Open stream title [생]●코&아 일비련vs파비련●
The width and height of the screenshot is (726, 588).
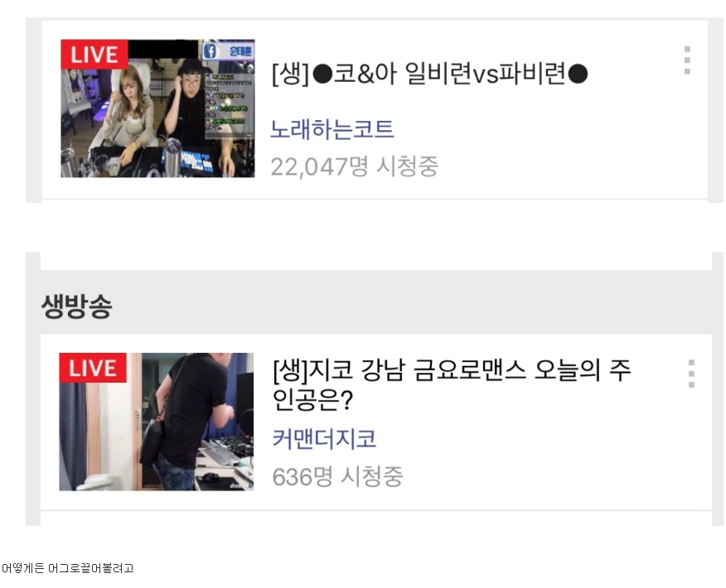[x=429, y=74]
